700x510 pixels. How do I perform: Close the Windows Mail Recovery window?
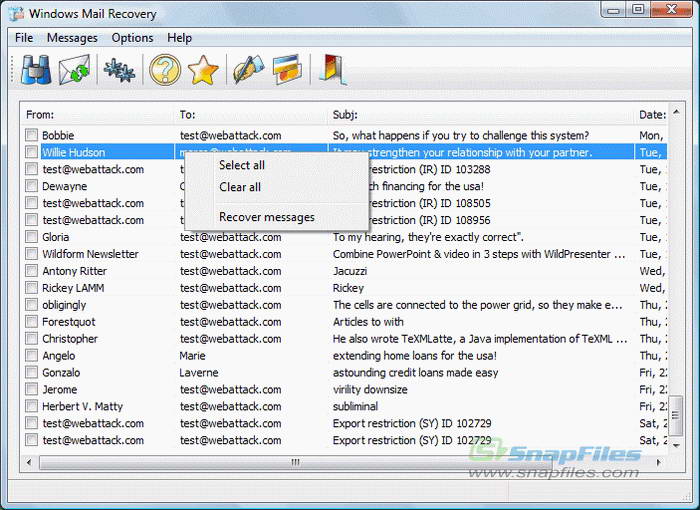click(671, 10)
